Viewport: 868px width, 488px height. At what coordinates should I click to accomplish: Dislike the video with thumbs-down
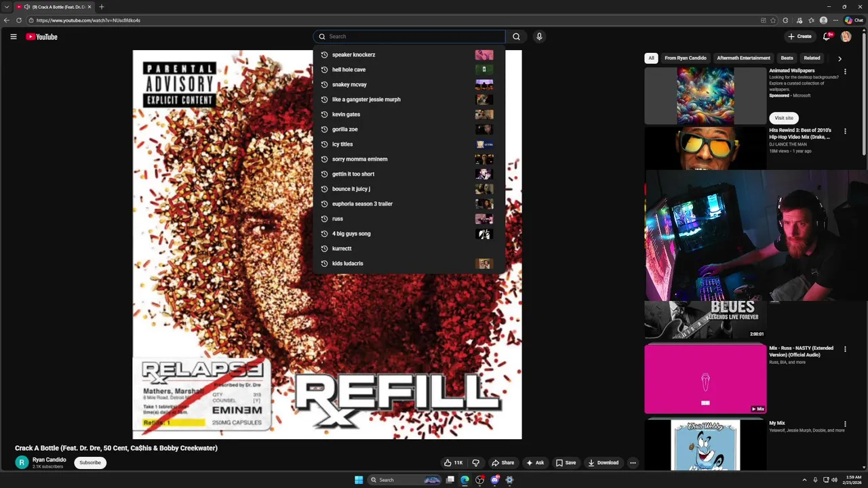pyautogui.click(x=475, y=463)
